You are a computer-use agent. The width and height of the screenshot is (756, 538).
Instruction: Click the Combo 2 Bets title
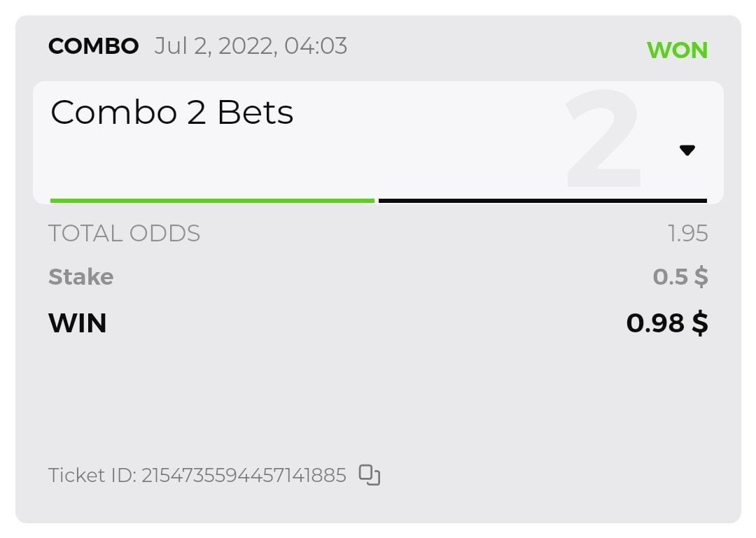pyautogui.click(x=171, y=112)
